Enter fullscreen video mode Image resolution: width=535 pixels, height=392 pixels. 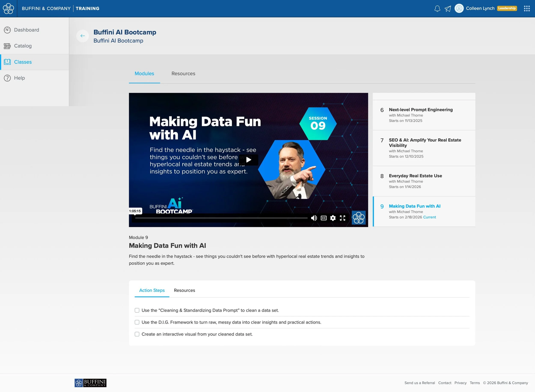click(342, 218)
